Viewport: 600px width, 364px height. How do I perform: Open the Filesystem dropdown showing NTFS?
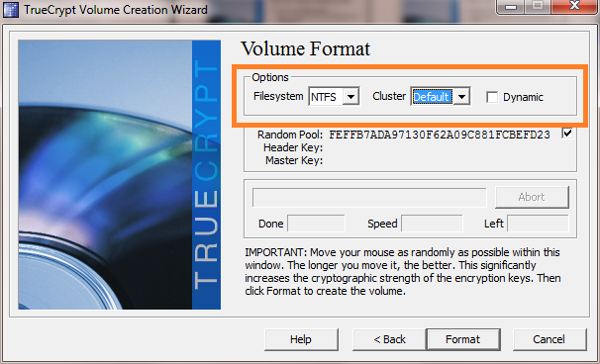coord(334,96)
